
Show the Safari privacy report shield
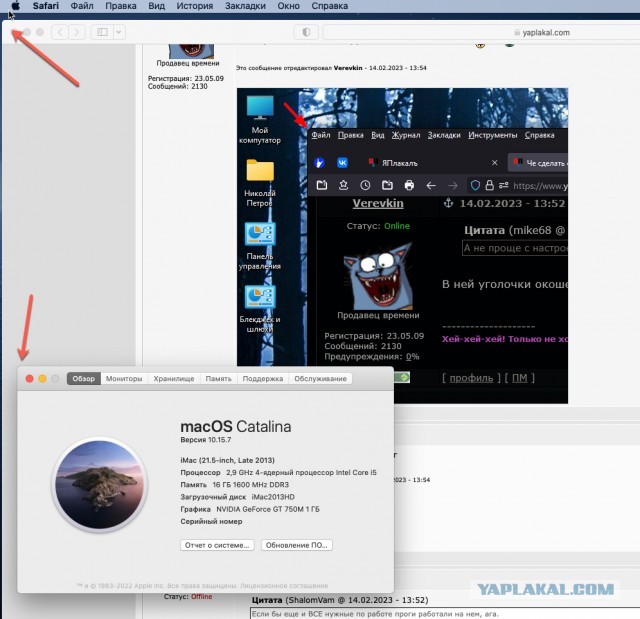(x=306, y=32)
